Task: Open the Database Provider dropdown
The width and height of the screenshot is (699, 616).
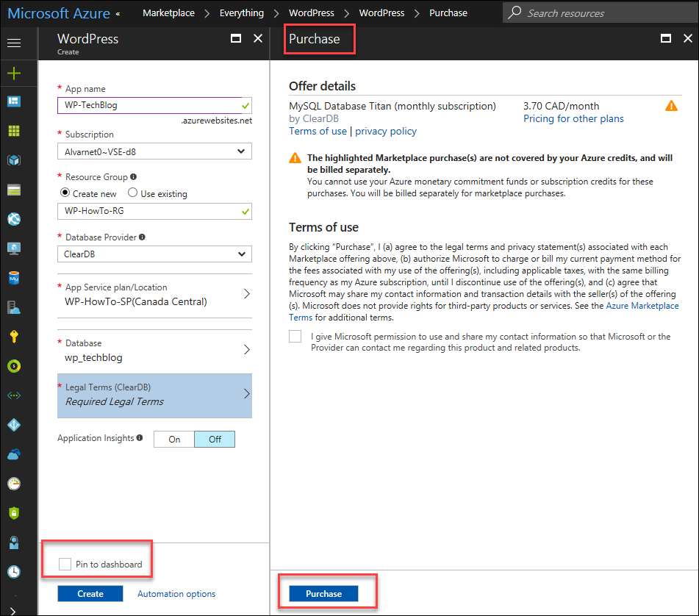Action: click(154, 254)
